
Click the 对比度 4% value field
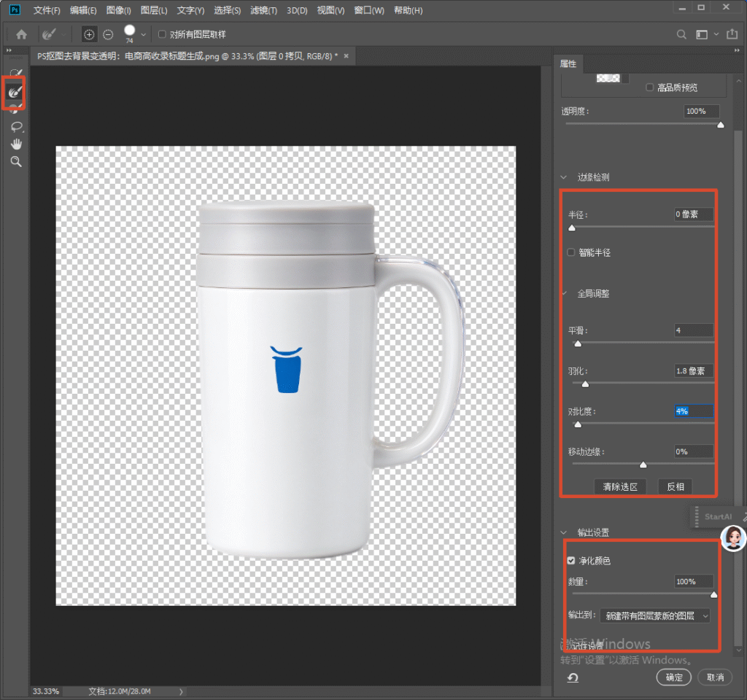694,411
